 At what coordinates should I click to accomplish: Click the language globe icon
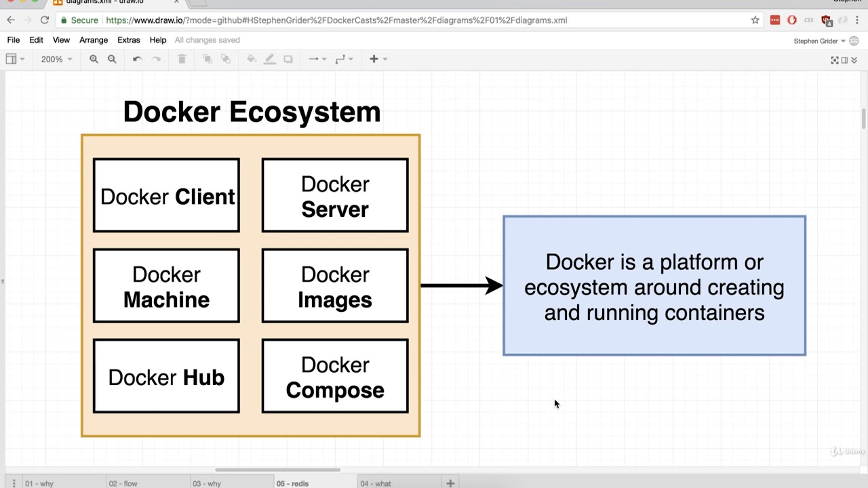coord(854,41)
